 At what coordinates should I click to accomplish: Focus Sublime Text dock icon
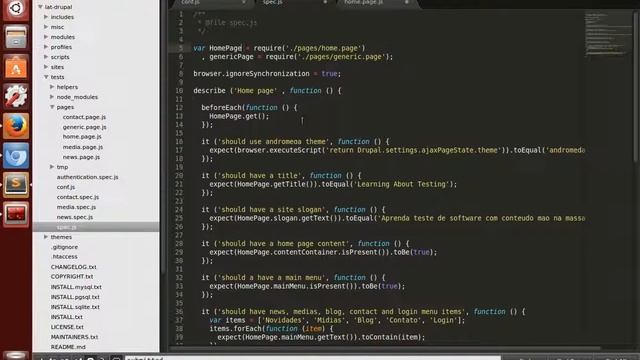pos(16,184)
